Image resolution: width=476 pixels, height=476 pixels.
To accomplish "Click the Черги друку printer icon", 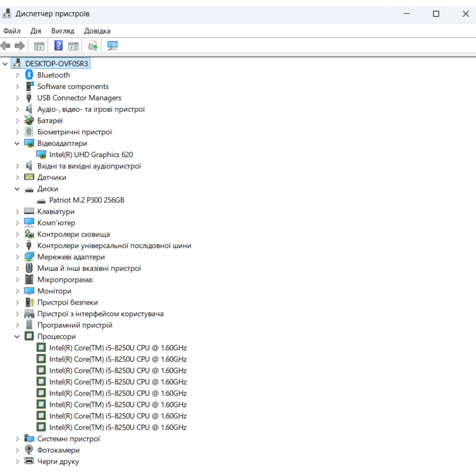I will [x=29, y=462].
